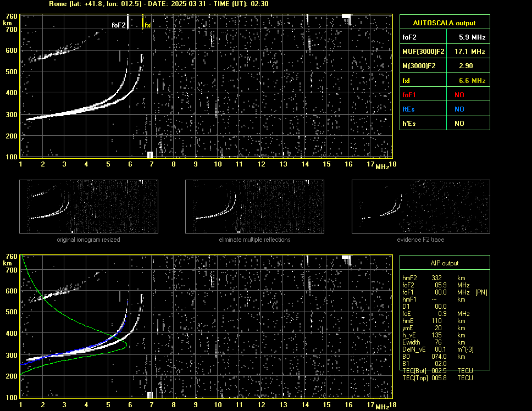Select the '0.9' foE value
Image resolution: width=532 pixels, height=411 pixels.
442,314
